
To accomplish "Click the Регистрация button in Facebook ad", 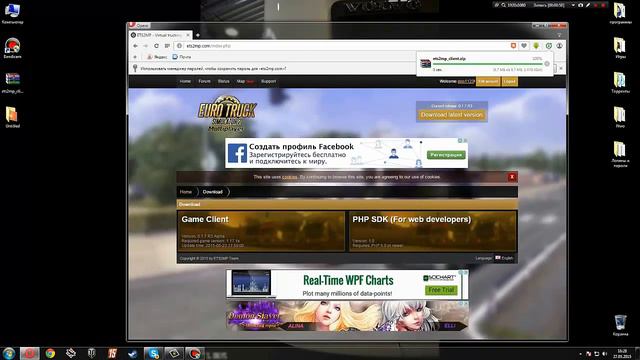I will [x=447, y=155].
